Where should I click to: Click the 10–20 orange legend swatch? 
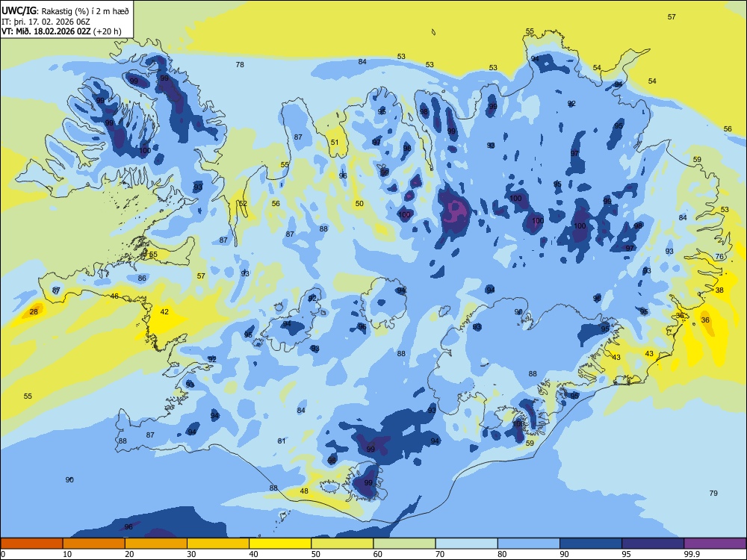pos(94,544)
